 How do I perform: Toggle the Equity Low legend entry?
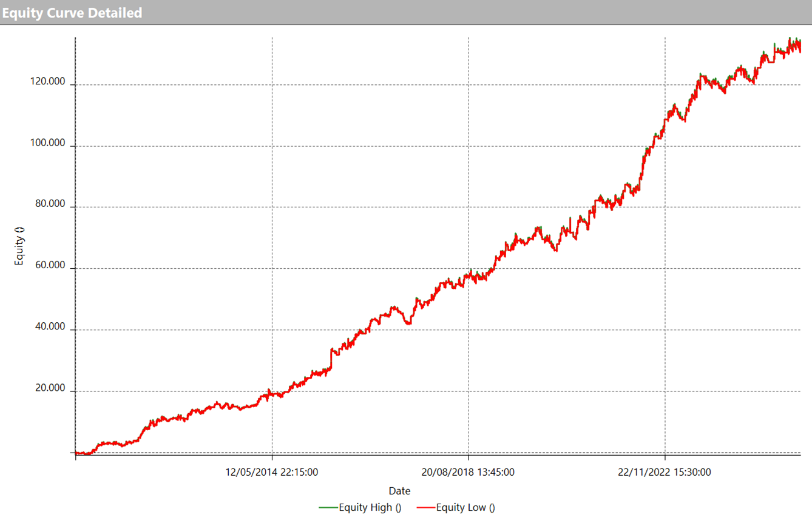[465, 508]
